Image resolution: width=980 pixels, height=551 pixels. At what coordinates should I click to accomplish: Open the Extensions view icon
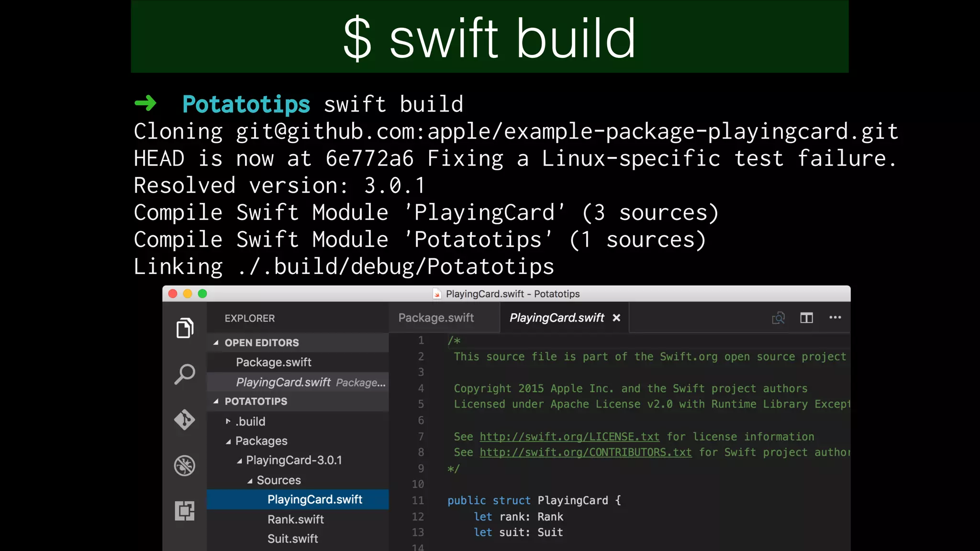pyautogui.click(x=185, y=511)
